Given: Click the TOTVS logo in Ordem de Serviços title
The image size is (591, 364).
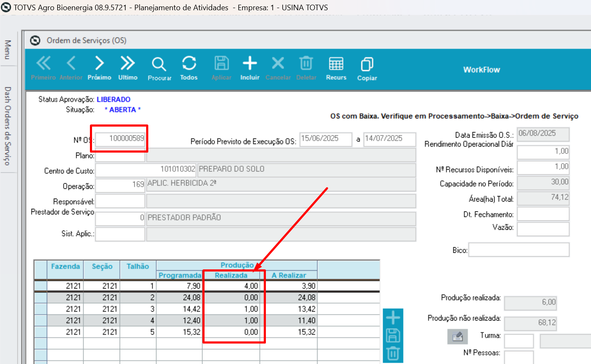Looking at the screenshot, I should 36,40.
